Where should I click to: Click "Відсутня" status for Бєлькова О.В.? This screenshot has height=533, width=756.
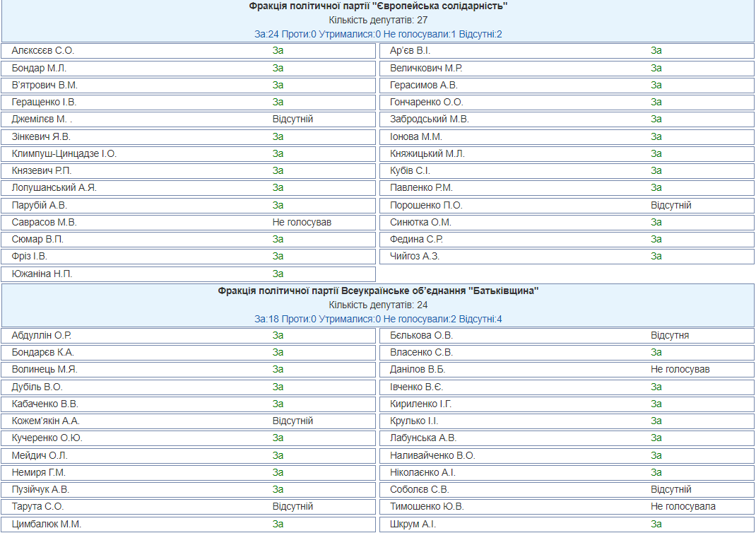click(670, 335)
